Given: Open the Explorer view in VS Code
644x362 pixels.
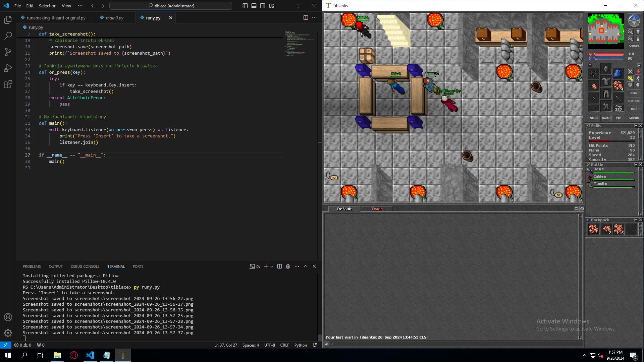Looking at the screenshot, I should click(x=8, y=20).
